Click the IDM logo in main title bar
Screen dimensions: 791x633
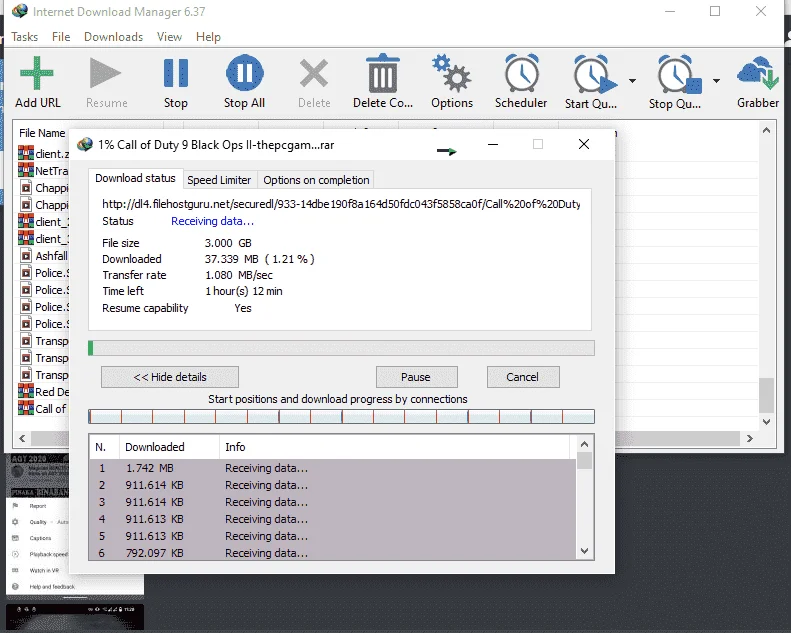coord(20,11)
